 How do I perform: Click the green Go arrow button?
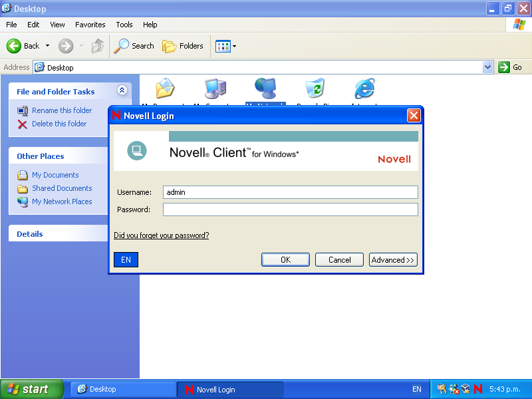[504, 67]
